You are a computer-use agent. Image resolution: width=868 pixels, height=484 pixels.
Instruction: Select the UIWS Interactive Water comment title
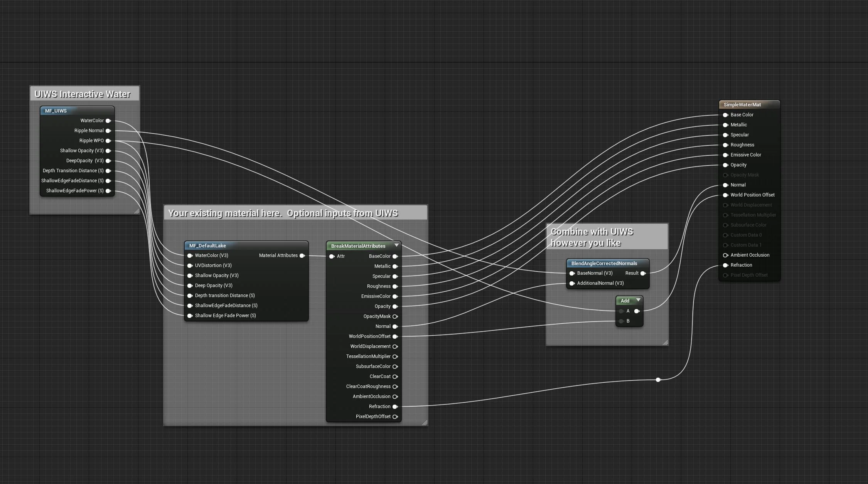pos(83,94)
